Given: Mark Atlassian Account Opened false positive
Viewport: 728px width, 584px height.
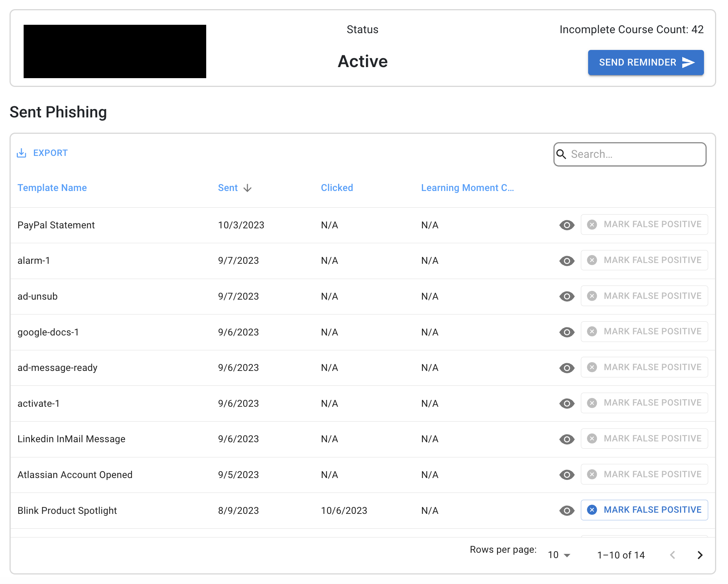Looking at the screenshot, I should tap(644, 474).
